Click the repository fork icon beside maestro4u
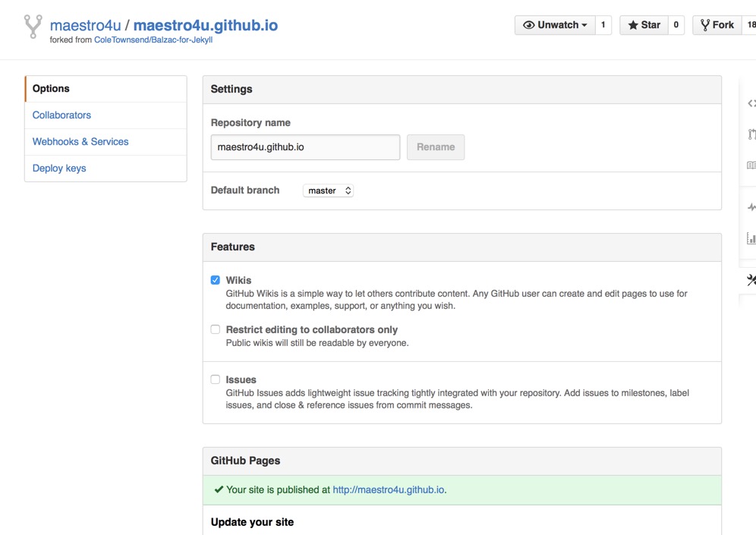This screenshot has width=756, height=535. pos(33,27)
